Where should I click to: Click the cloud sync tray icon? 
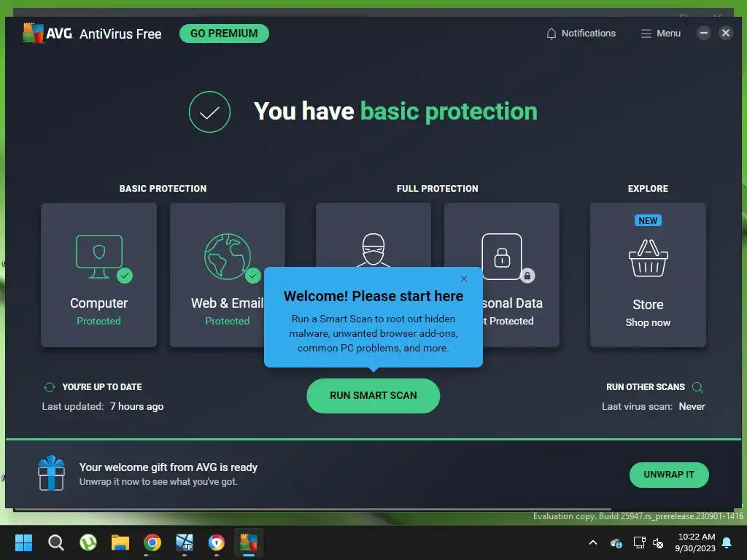616,542
